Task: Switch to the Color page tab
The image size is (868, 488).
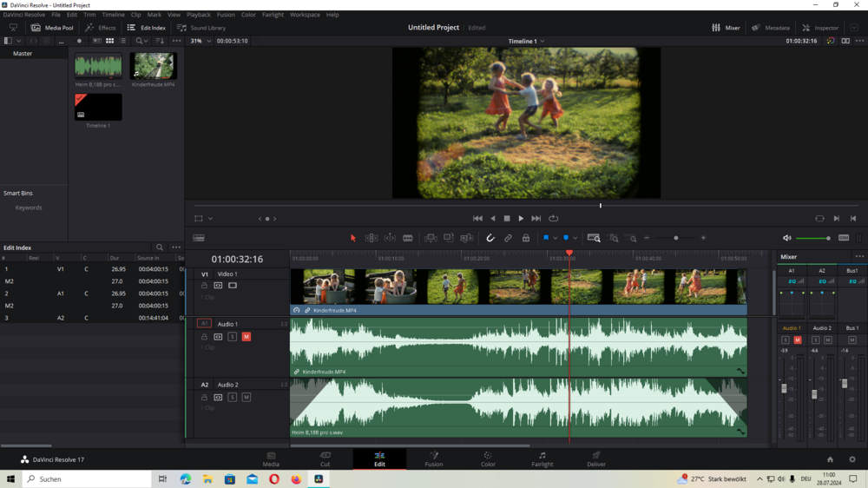Action: click(x=488, y=458)
